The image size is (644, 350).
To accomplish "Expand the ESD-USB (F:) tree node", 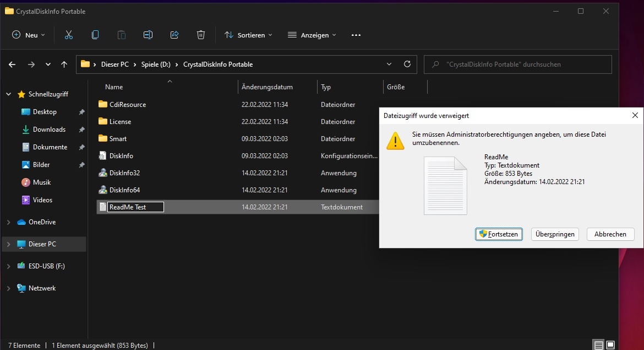I will point(9,266).
